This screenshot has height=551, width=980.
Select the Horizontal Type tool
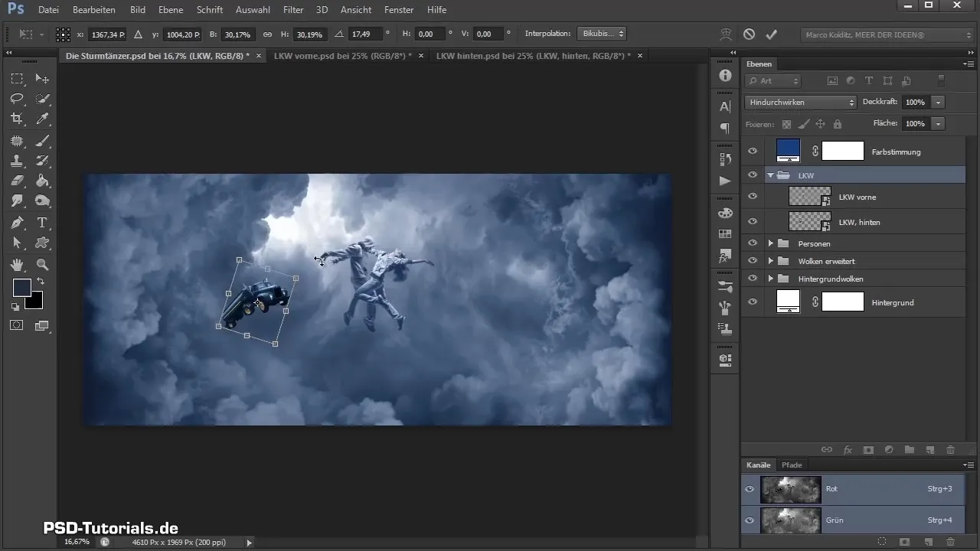coord(43,223)
